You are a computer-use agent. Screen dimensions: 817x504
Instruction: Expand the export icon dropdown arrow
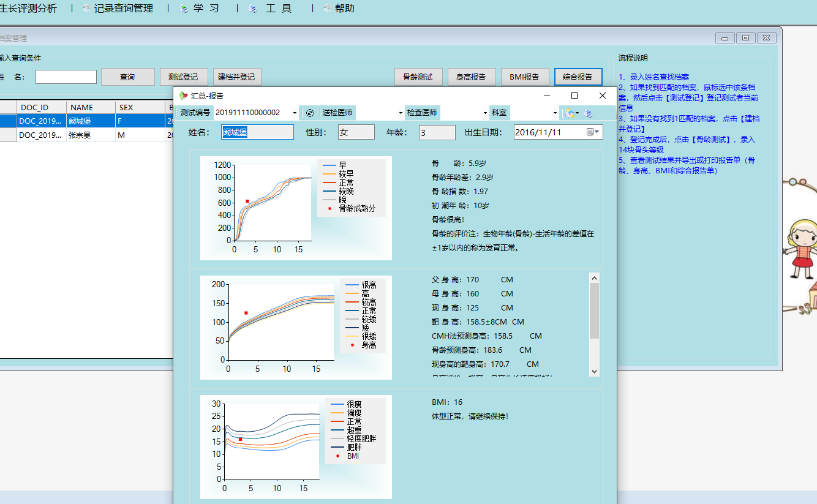coord(577,113)
